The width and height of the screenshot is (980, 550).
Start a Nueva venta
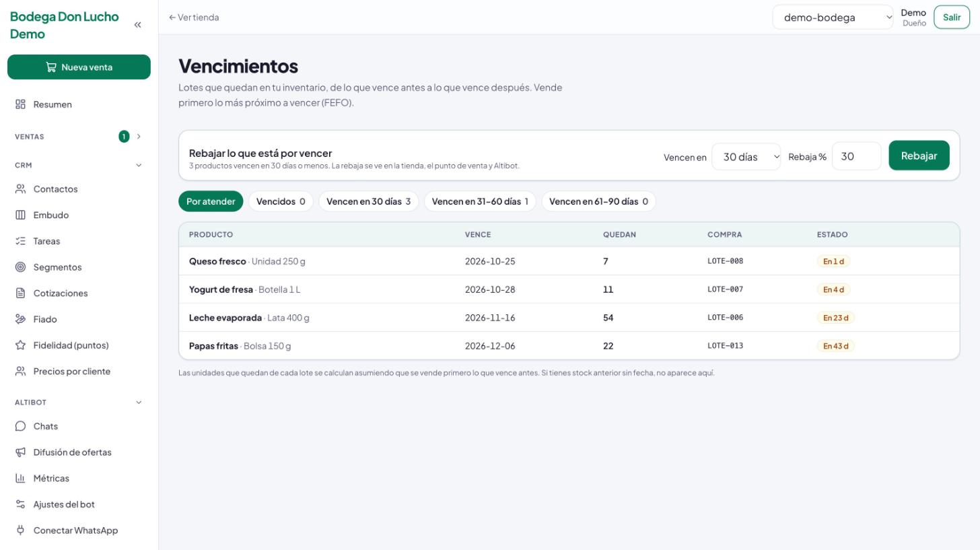[79, 67]
